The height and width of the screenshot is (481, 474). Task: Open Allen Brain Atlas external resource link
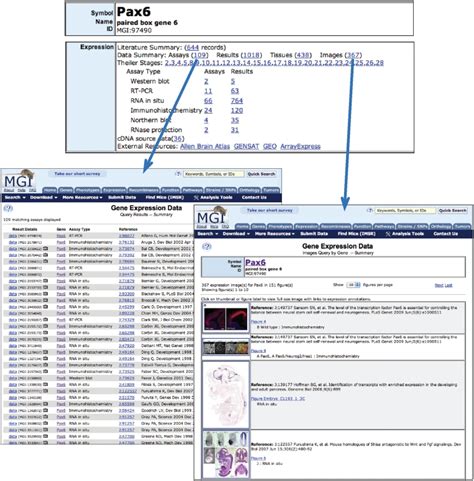point(205,146)
